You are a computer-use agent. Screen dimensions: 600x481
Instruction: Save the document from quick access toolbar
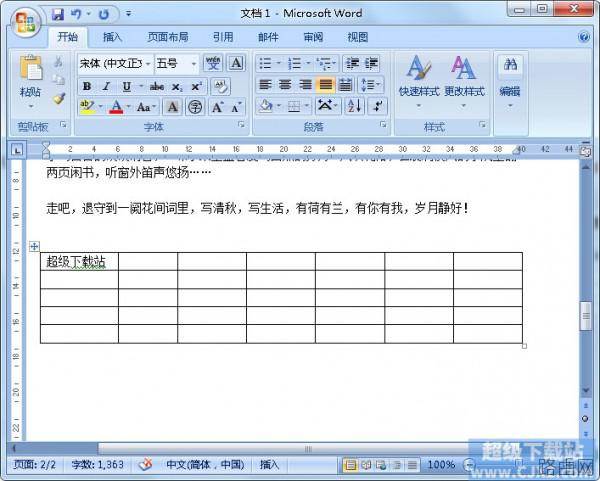point(58,15)
